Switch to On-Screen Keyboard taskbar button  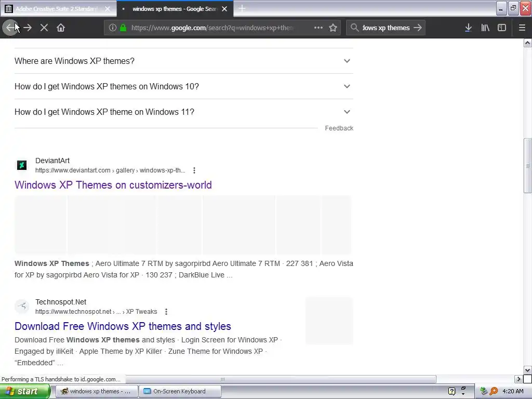(180, 391)
